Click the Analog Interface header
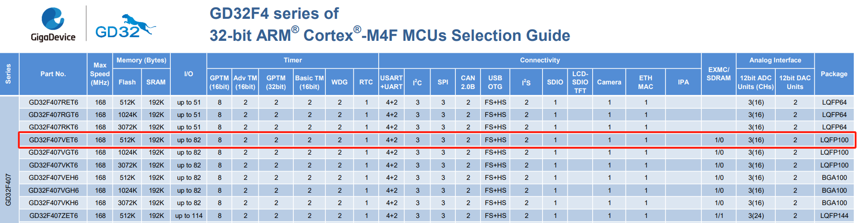Viewport: 868px width, 223px height. click(x=775, y=60)
